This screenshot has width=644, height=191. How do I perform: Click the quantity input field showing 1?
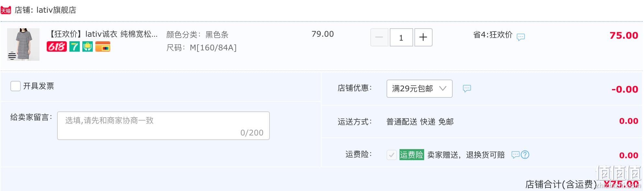coord(401,37)
